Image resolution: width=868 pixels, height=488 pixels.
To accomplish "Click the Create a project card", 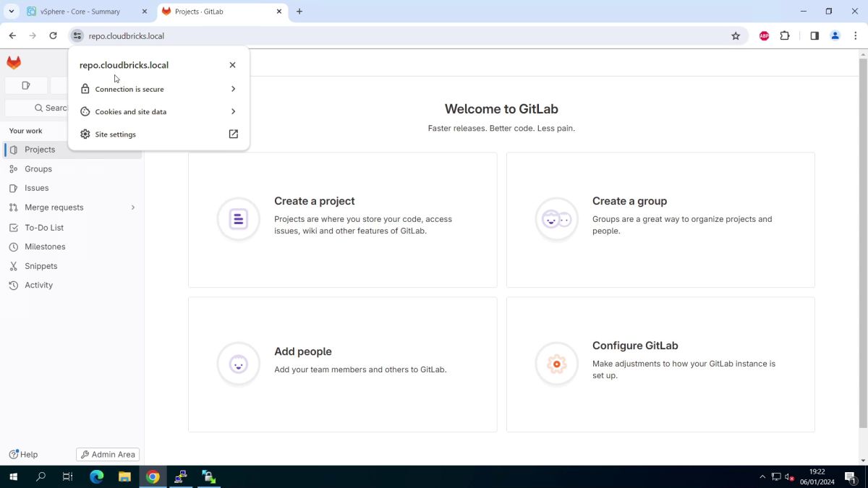I will [x=342, y=220].
